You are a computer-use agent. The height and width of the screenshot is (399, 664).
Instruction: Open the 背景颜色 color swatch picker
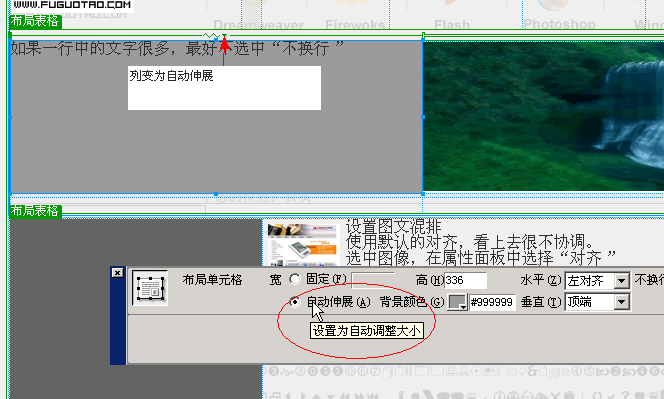pyautogui.click(x=457, y=302)
